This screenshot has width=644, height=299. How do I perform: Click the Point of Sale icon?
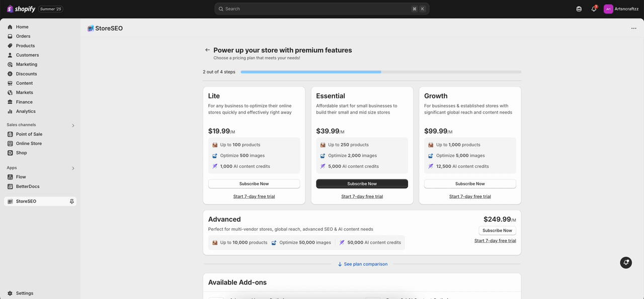point(10,134)
